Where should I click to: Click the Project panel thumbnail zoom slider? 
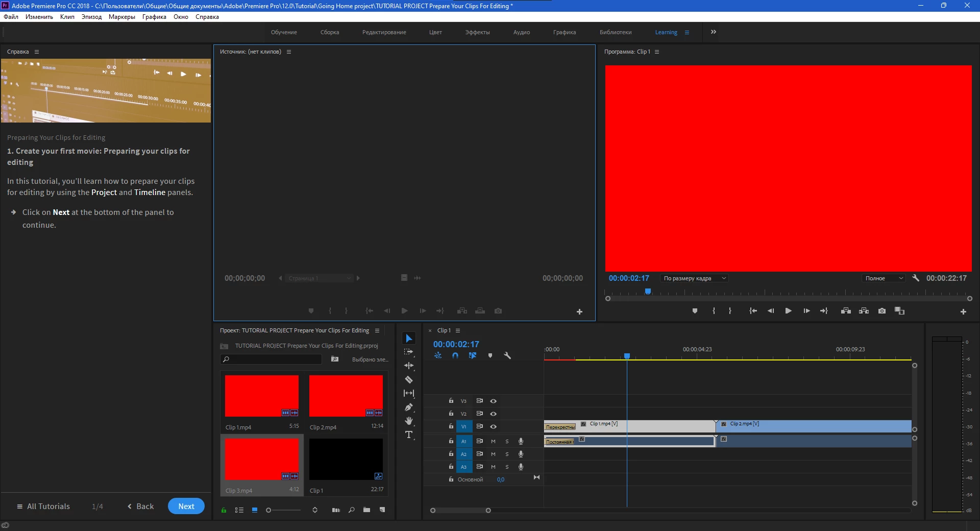click(x=284, y=510)
